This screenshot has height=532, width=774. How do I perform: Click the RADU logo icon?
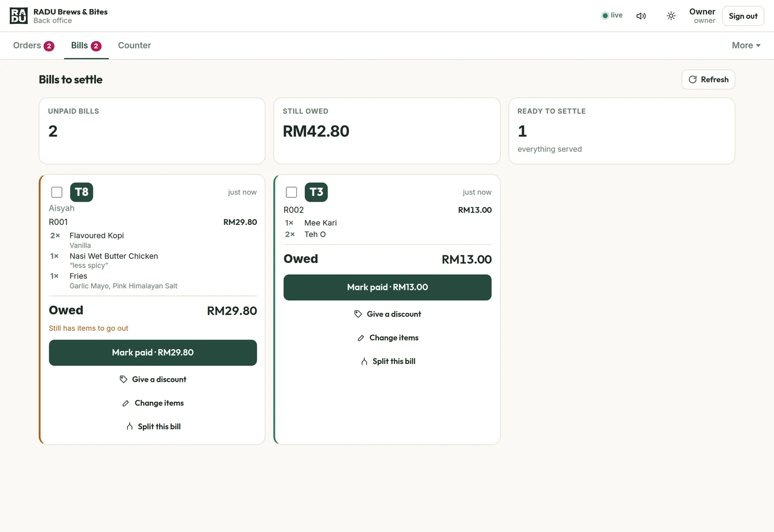coord(18,16)
